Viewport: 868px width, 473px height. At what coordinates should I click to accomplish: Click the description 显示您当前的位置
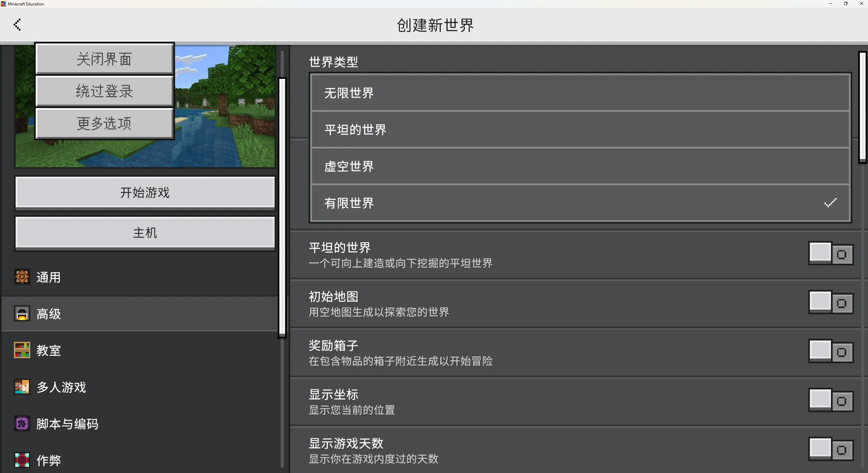pos(351,410)
